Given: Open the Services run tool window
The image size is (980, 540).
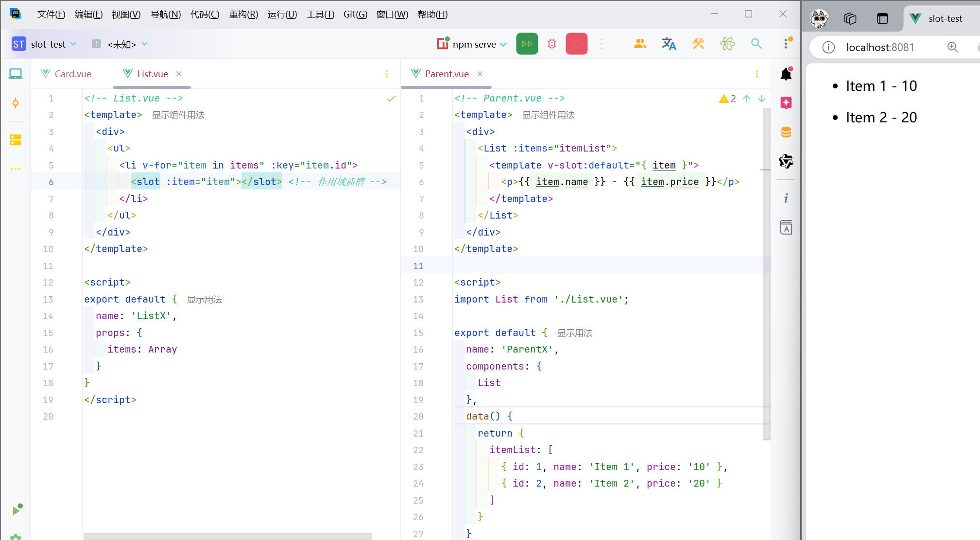Looking at the screenshot, I should click(x=17, y=509).
